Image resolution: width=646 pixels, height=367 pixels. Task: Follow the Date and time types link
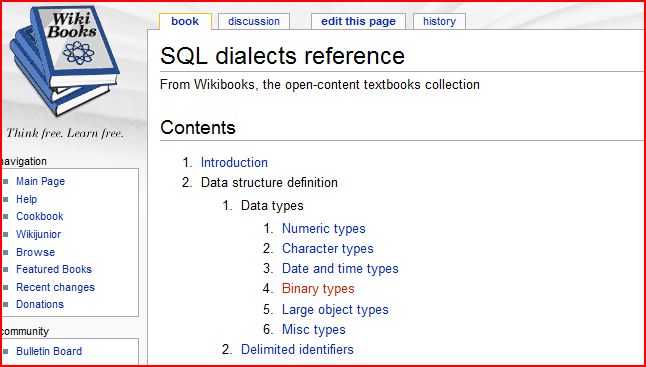pos(340,269)
